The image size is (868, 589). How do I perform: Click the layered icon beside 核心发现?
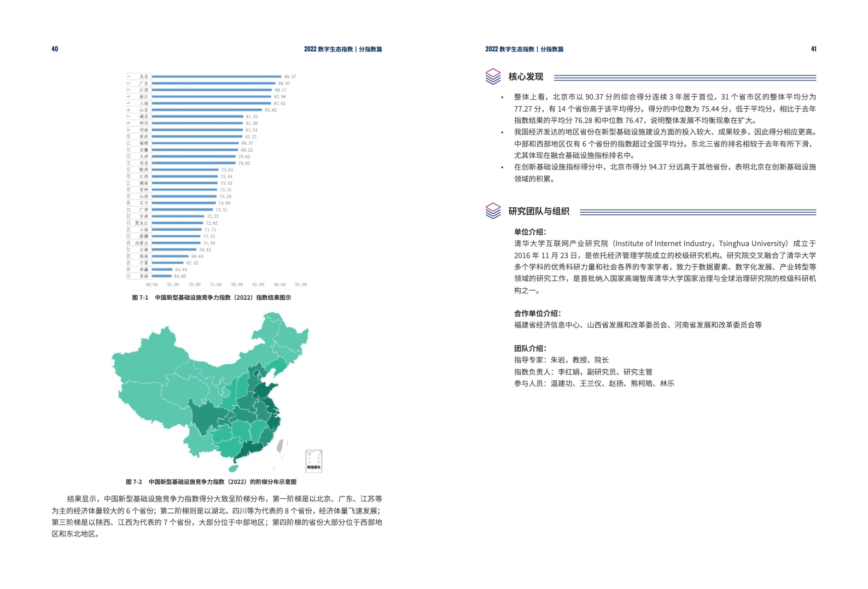493,77
